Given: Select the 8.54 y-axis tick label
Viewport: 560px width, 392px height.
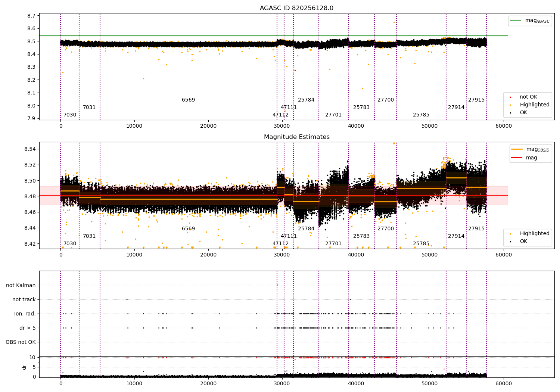Looking at the screenshot, I should 30,149.
